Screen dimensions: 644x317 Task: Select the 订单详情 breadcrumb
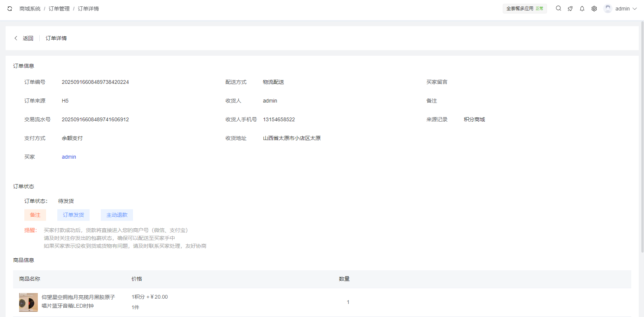tap(88, 9)
